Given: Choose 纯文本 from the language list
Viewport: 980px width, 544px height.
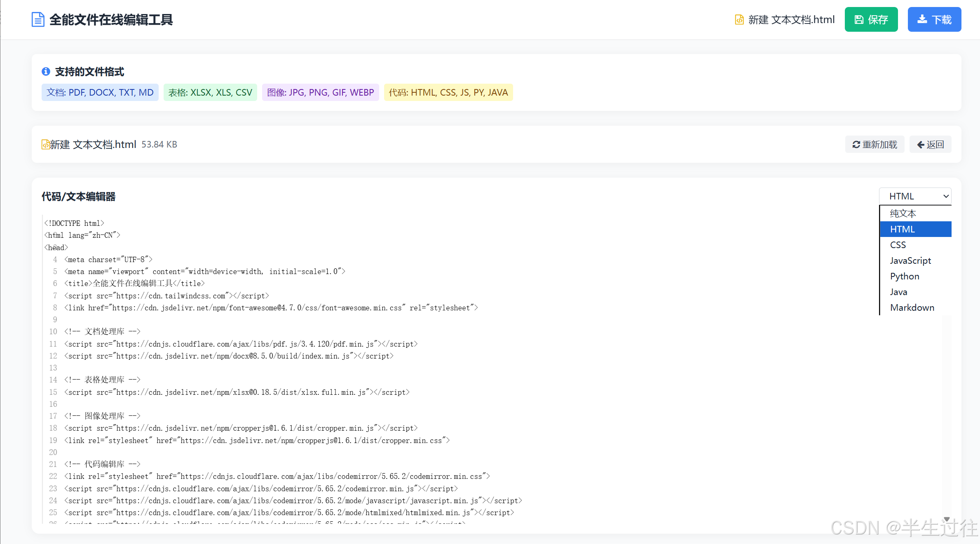Looking at the screenshot, I should coord(915,213).
